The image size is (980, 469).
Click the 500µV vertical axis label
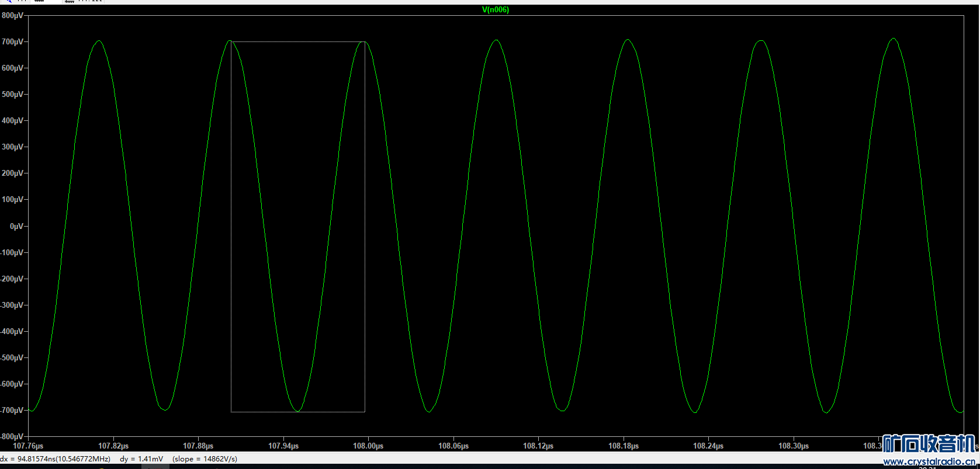point(12,95)
